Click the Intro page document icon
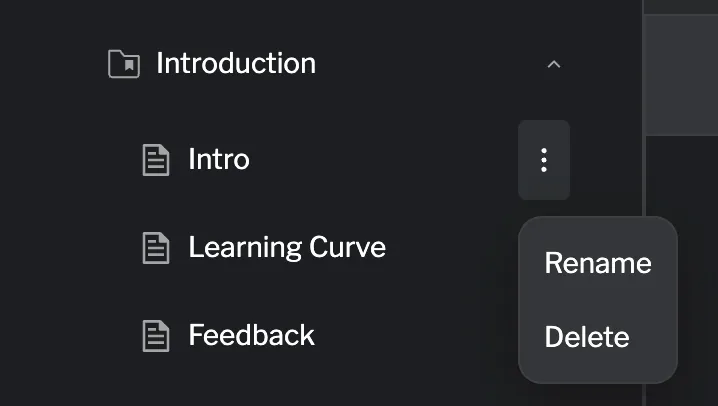 coord(155,160)
